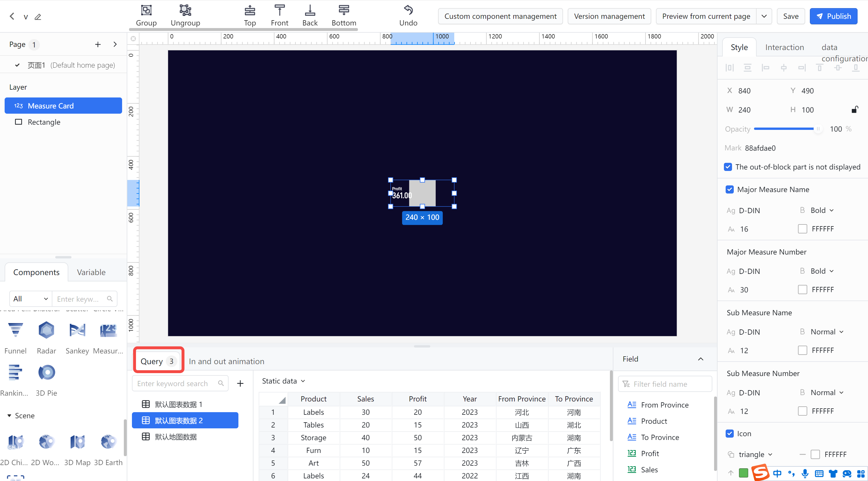868x481 pixels.
Task: Open the Icon FFFFFF color swatch
Action: [x=815, y=454]
